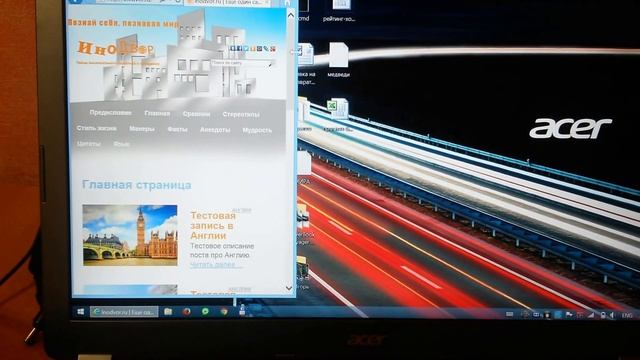Click the browser scrollbar down arrow
The width and height of the screenshot is (640, 360).
pyautogui.click(x=289, y=288)
